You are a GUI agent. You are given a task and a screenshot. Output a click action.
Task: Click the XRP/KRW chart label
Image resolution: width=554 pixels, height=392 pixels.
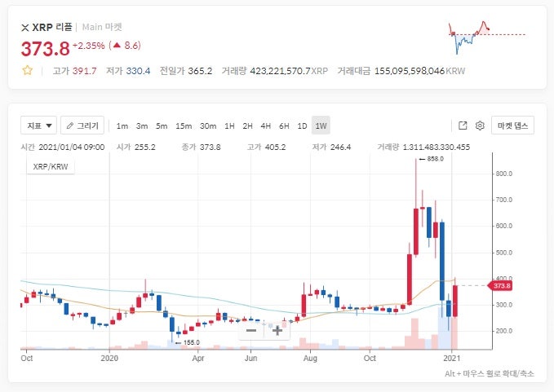51,166
